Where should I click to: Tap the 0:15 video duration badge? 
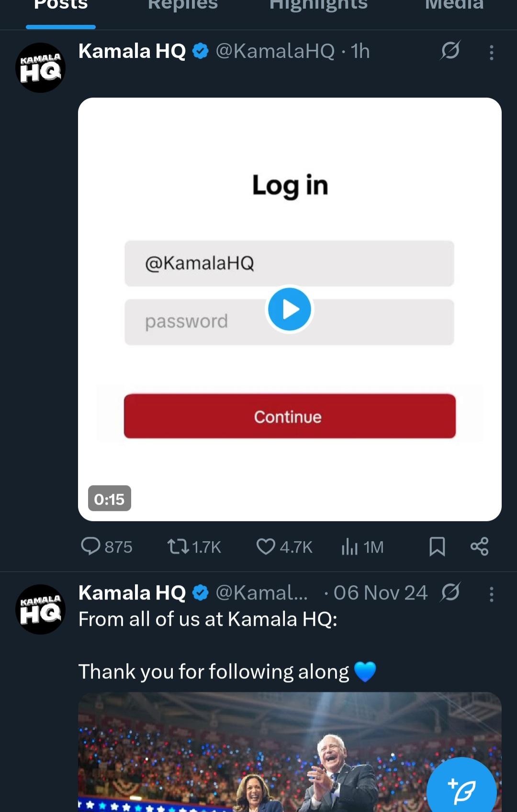click(109, 499)
